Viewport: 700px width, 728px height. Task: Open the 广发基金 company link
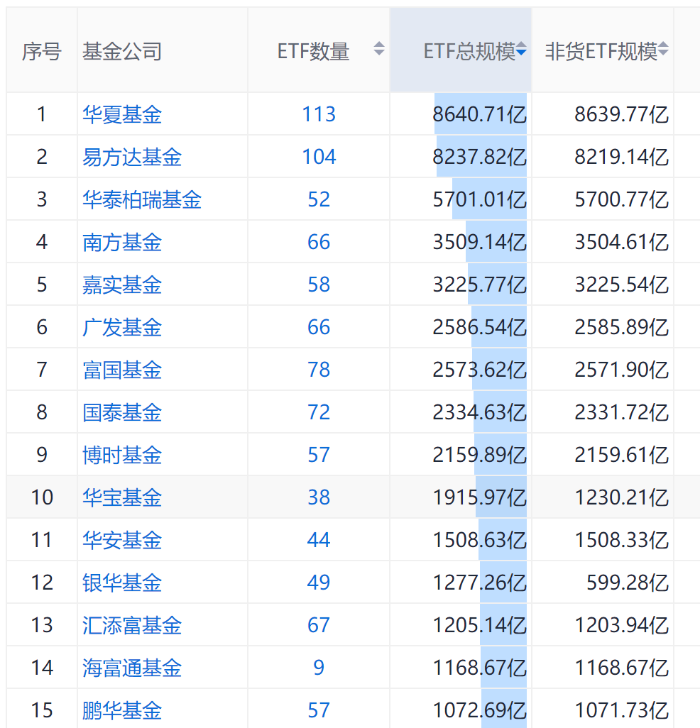pos(122,327)
